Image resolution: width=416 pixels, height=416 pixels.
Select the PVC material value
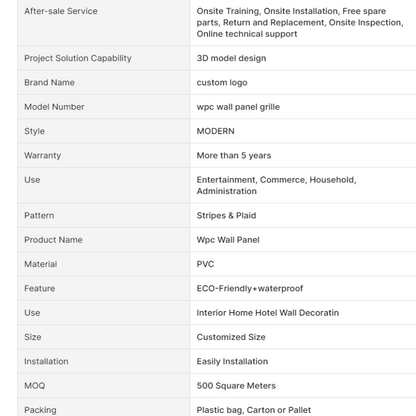point(205,264)
